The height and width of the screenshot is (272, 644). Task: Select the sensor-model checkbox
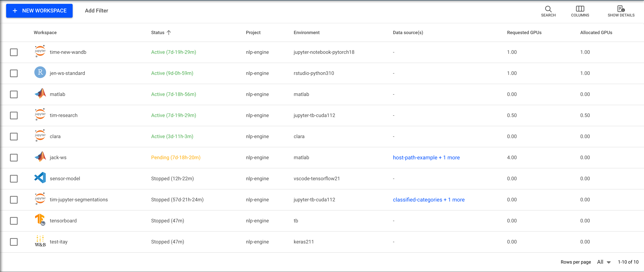pyautogui.click(x=14, y=179)
